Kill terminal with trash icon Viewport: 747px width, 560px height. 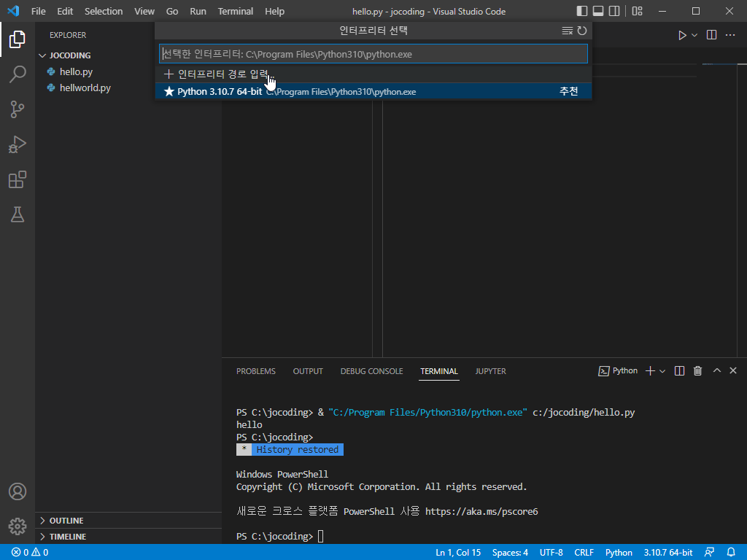pos(697,371)
